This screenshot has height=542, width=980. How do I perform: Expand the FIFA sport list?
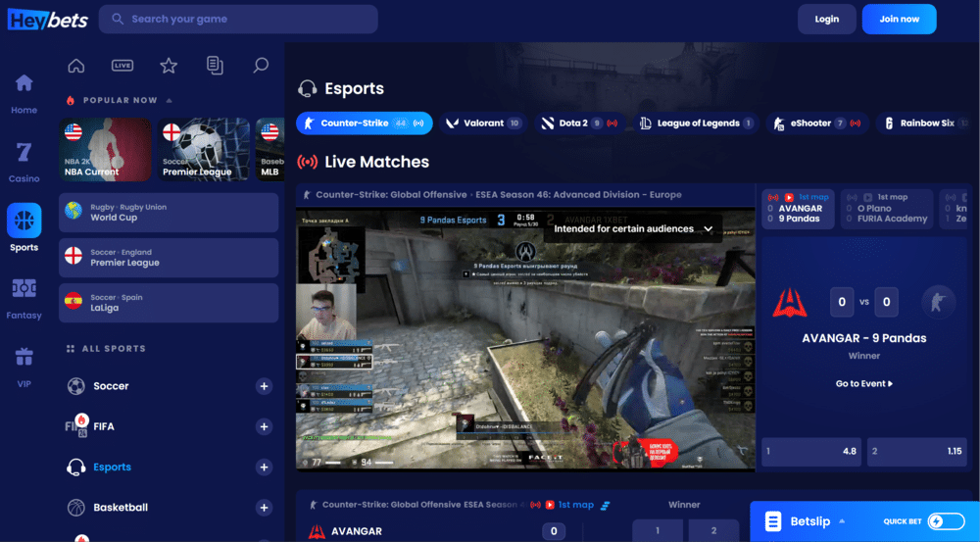[264, 427]
